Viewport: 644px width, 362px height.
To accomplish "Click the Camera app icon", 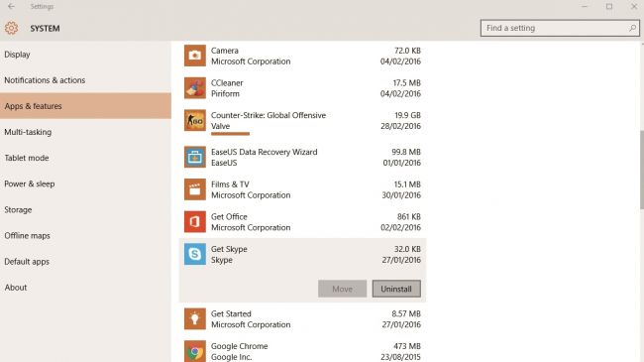I will (194, 56).
